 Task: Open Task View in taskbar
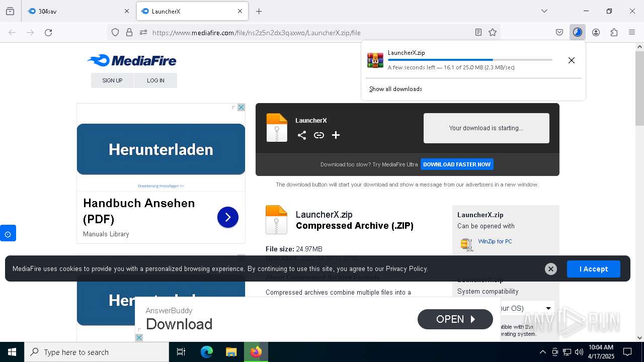tap(181, 352)
